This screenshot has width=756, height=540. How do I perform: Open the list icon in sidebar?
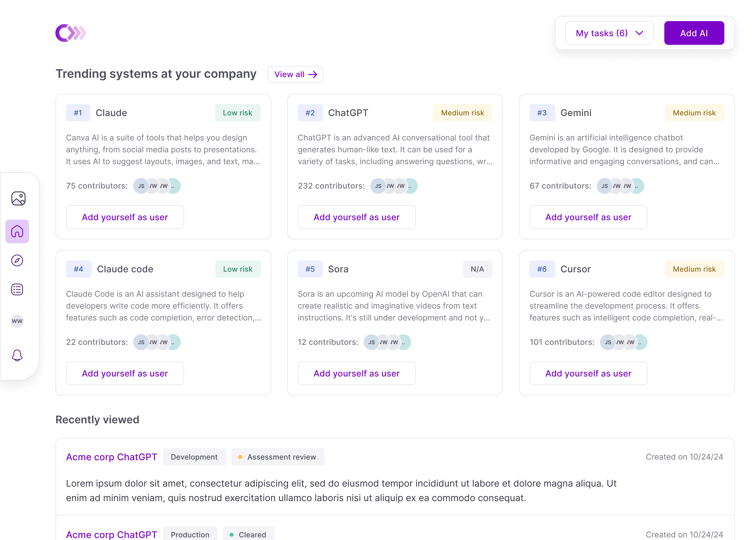[x=17, y=290]
